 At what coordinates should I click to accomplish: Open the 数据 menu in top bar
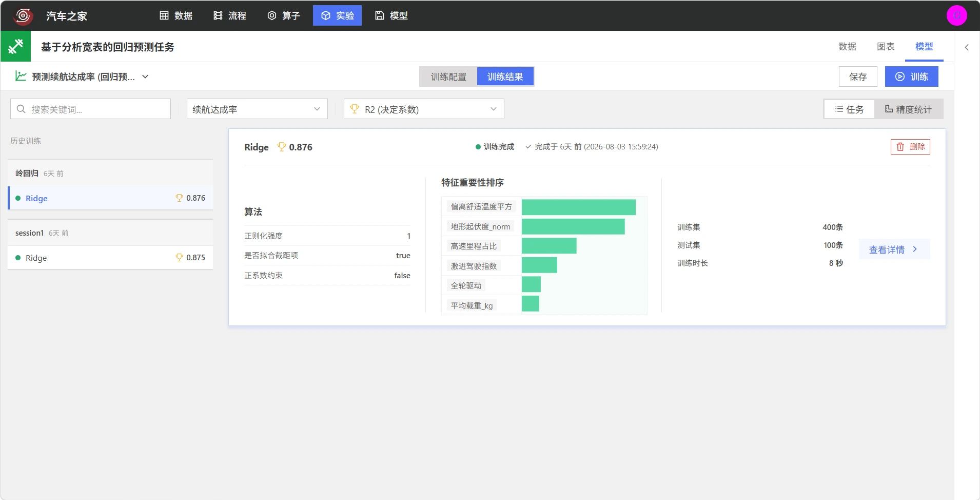coord(176,16)
